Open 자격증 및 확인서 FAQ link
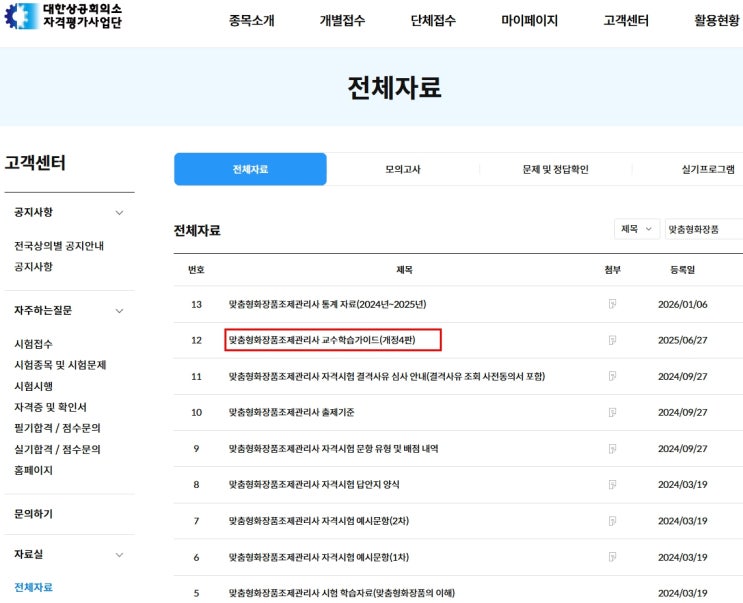743x603 pixels. (x=50, y=407)
